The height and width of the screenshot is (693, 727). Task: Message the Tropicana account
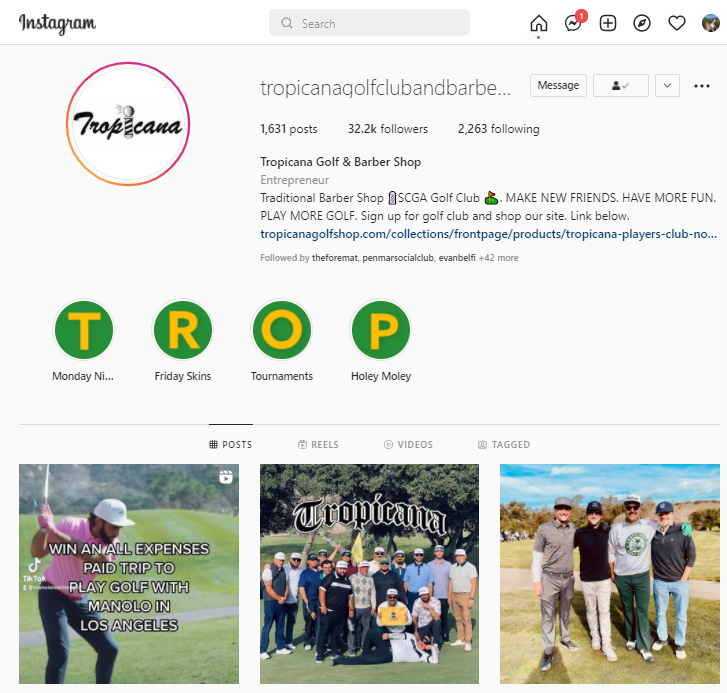click(x=558, y=85)
